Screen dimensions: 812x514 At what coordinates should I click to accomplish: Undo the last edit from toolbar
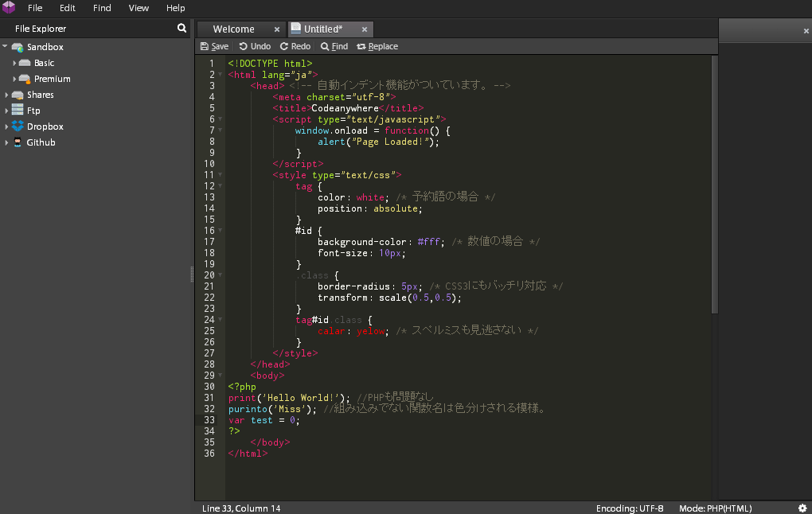(x=255, y=46)
